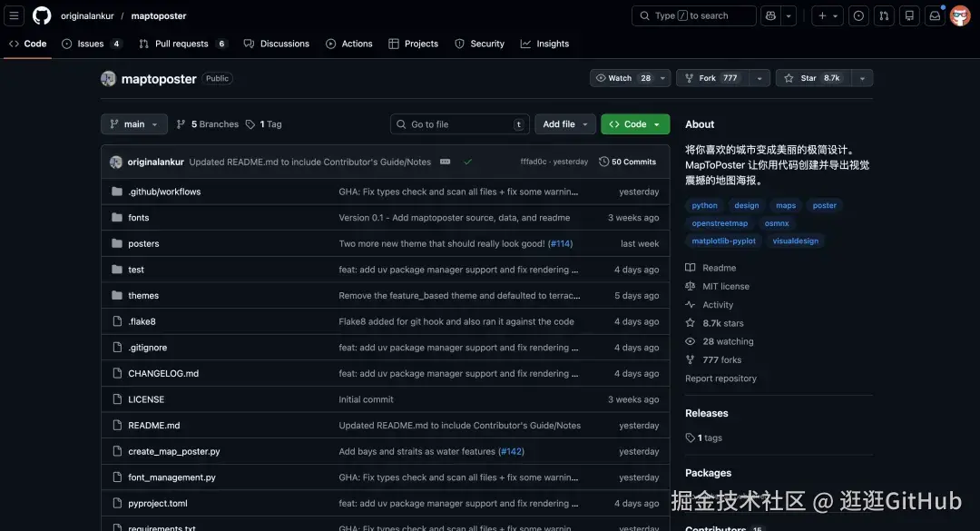
Task: Click the LICENSE file icon
Action: pos(117,399)
